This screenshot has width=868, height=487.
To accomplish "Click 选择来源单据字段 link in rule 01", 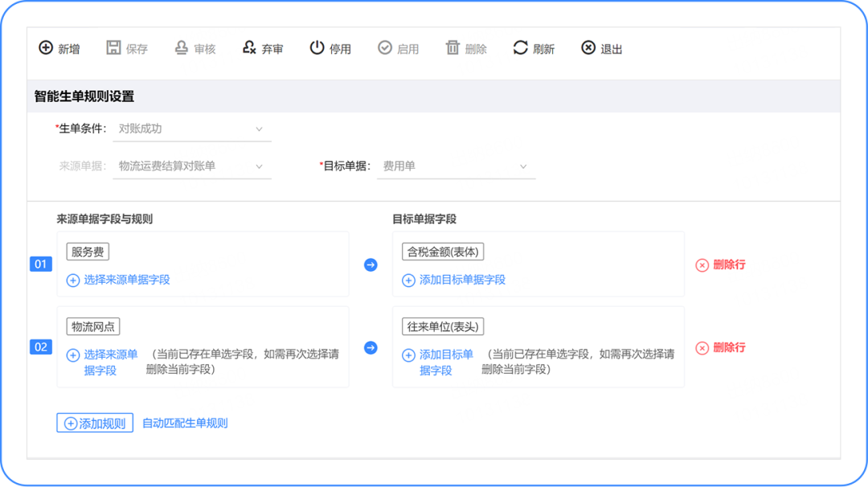I will click(x=127, y=280).
